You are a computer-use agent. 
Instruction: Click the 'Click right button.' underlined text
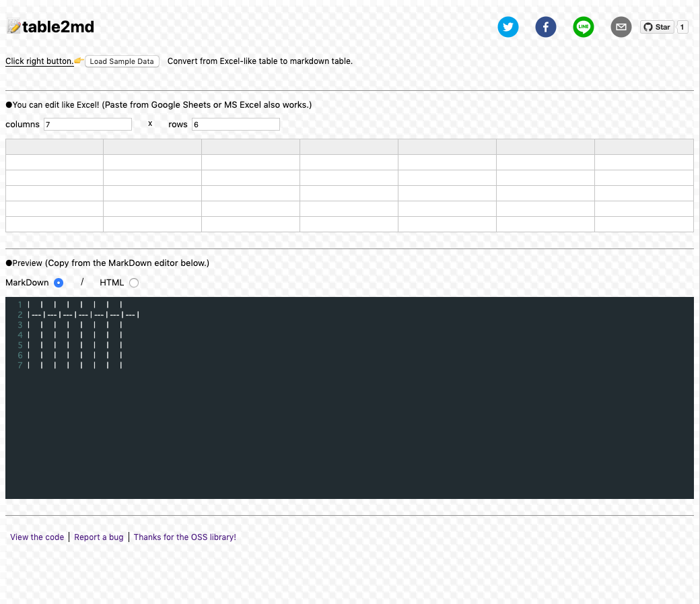tap(39, 61)
